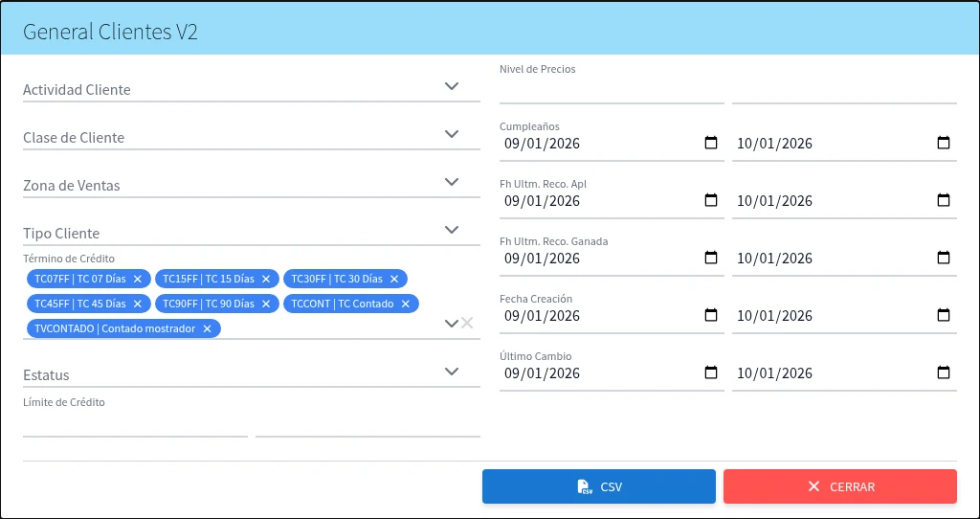This screenshot has height=519, width=980.
Task: Remove the TVCONTADO | Contado mostrador chip
Action: pyautogui.click(x=207, y=328)
